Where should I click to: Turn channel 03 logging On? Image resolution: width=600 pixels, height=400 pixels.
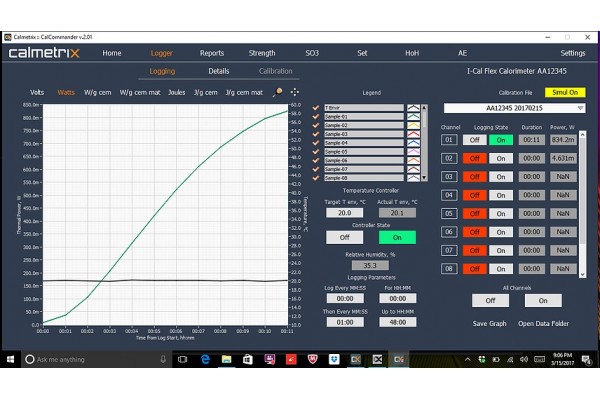click(501, 177)
